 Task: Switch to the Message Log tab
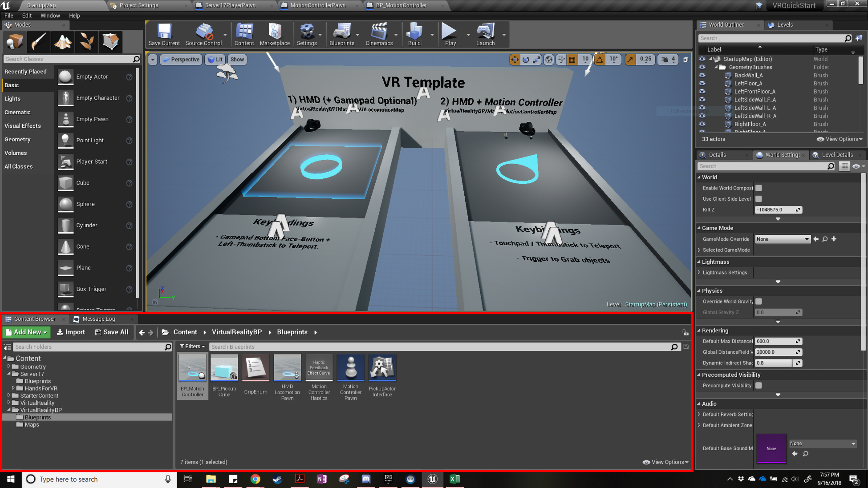[x=98, y=319]
